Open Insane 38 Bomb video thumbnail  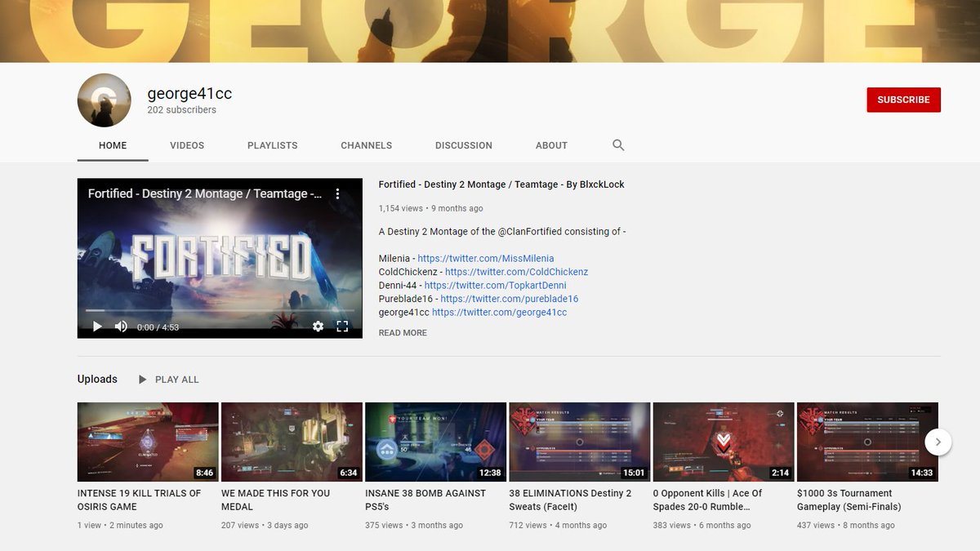pyautogui.click(x=435, y=442)
